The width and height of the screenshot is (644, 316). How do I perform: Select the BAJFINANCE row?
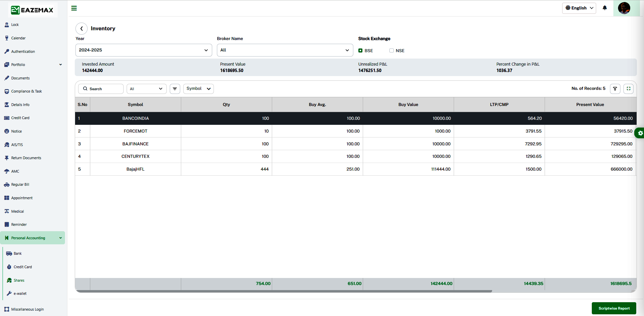point(355,144)
